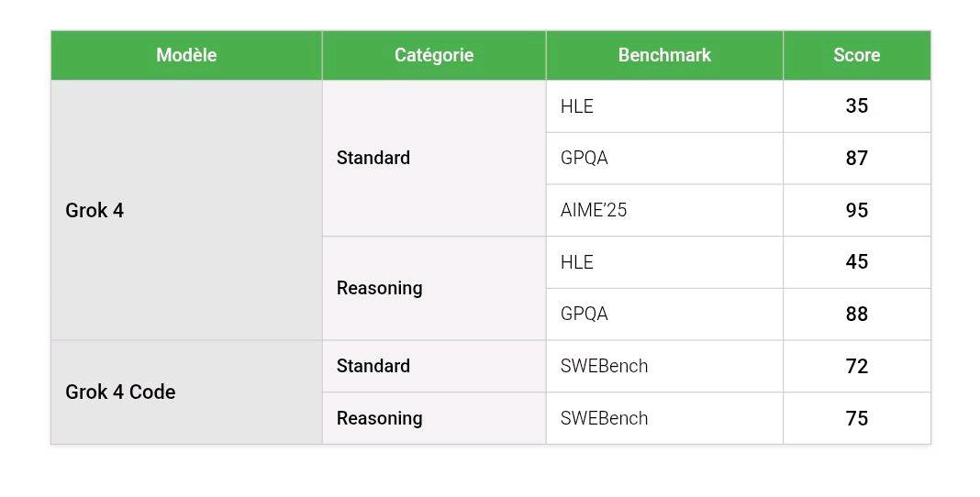Select the score value 95
Image resolution: width=980 pixels, height=497 pixels.
point(856,210)
